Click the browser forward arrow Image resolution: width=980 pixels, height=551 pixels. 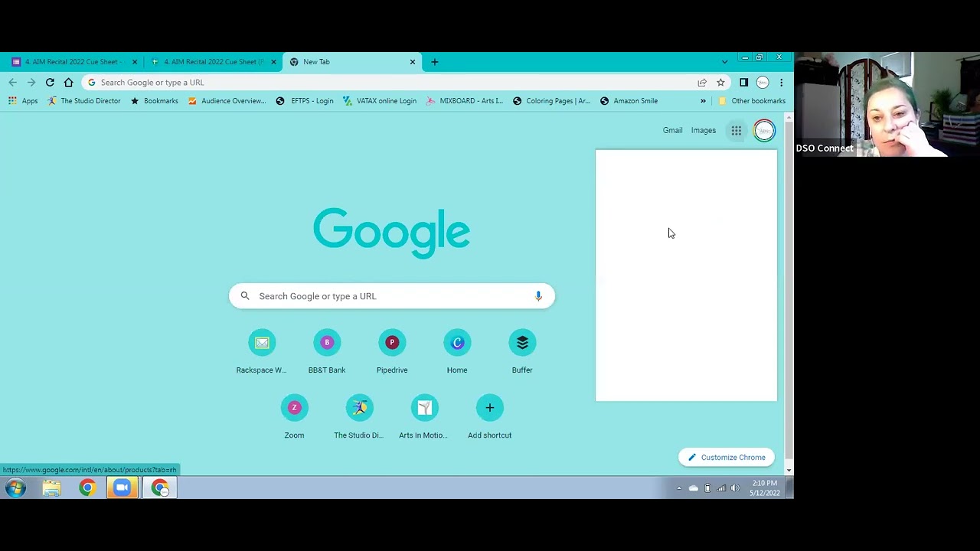[31, 83]
